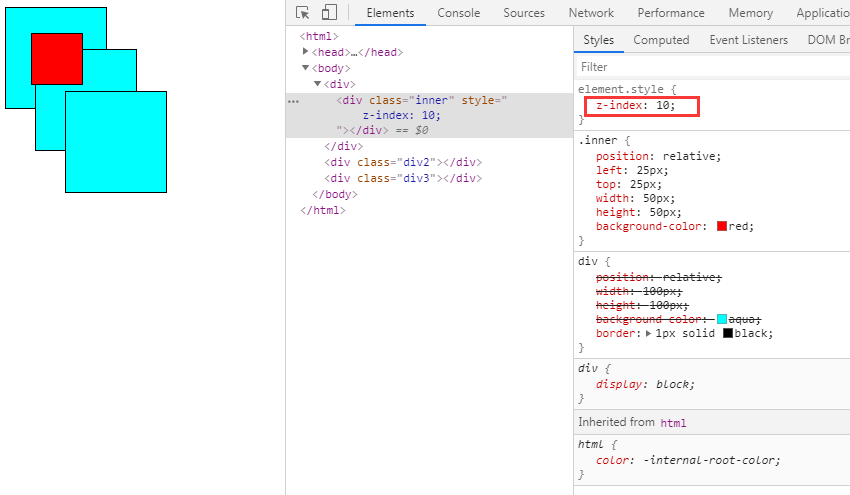Click the inspect element picker icon

tap(303, 13)
